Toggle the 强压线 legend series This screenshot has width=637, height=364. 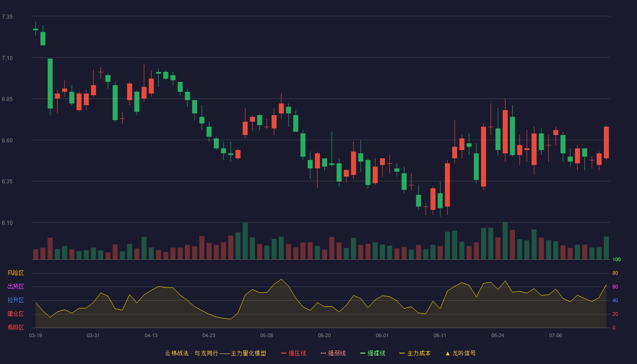click(293, 353)
